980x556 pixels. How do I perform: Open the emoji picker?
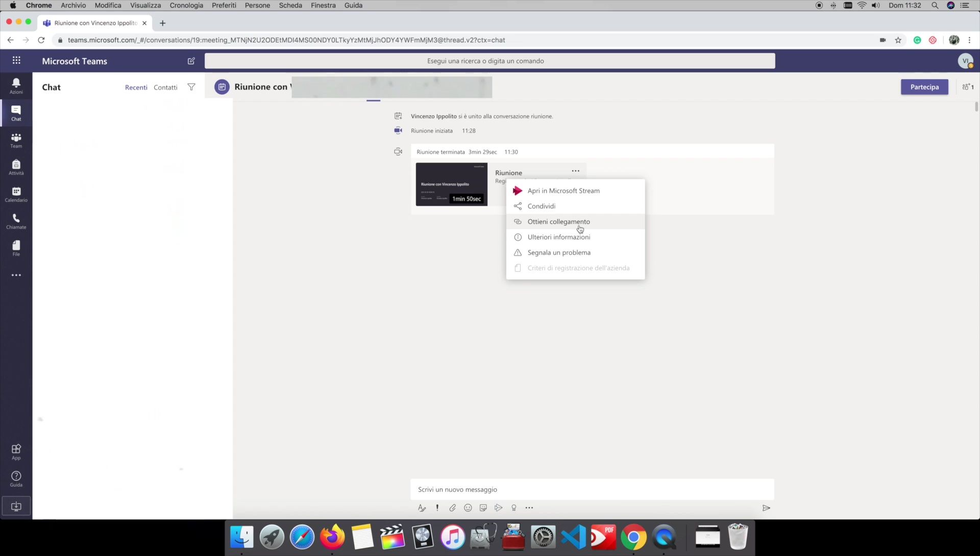(x=468, y=508)
